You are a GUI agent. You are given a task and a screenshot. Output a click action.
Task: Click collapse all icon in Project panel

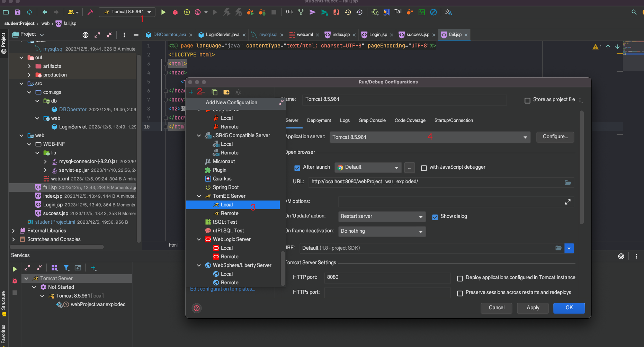tap(109, 35)
